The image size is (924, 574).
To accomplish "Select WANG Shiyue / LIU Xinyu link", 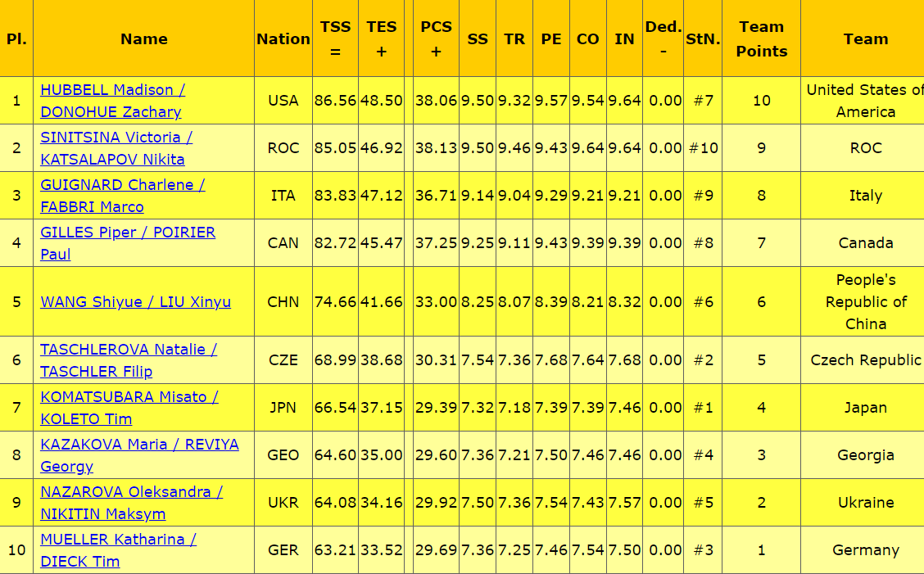I will pyautogui.click(x=135, y=302).
